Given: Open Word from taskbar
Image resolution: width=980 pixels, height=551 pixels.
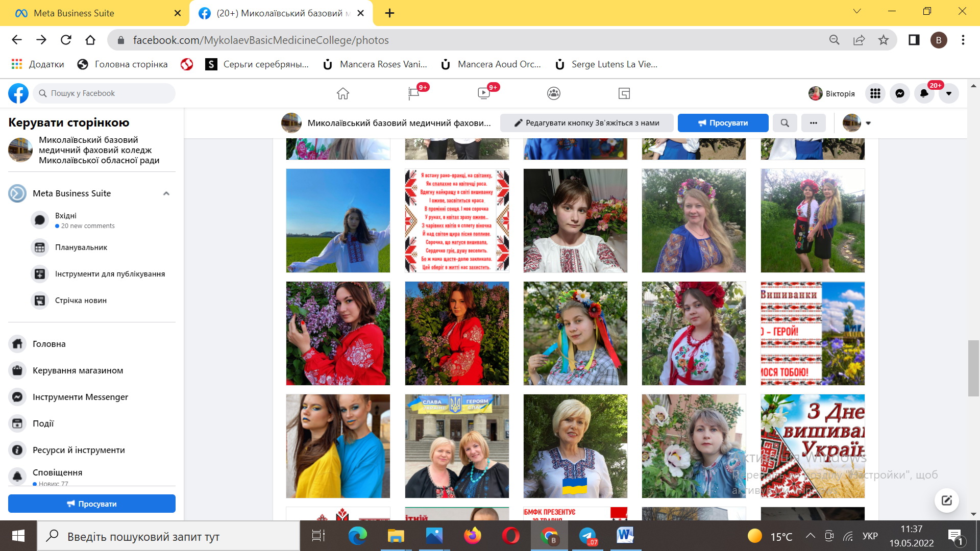Looking at the screenshot, I should click(625, 536).
